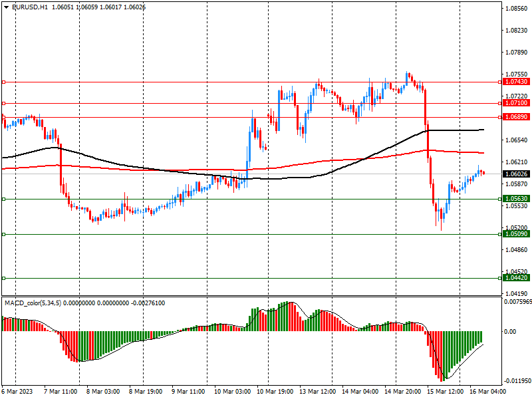Click 1.04190 on the price scale
Image resolution: width=532 pixels, height=399 pixels.
click(x=517, y=293)
